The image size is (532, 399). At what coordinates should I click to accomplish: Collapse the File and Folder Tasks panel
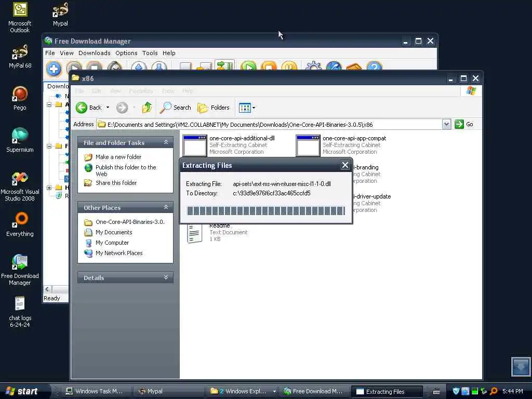[x=166, y=142]
